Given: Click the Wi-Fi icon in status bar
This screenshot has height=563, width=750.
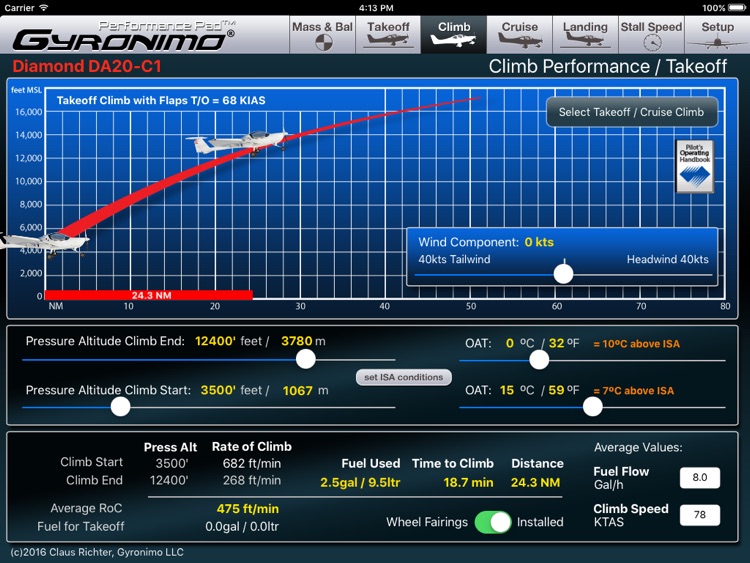Looking at the screenshot, I should tap(44, 8).
